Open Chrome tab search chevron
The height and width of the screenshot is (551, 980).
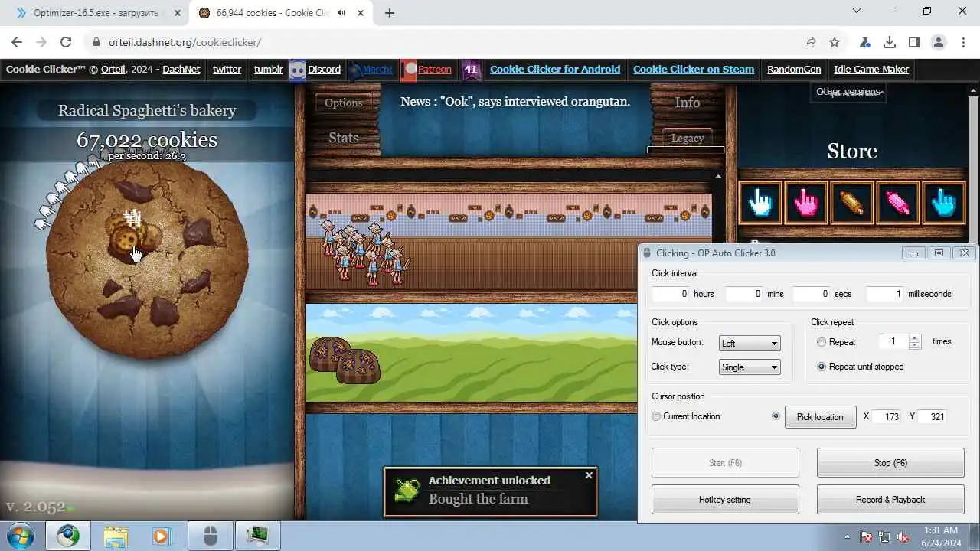tap(857, 11)
